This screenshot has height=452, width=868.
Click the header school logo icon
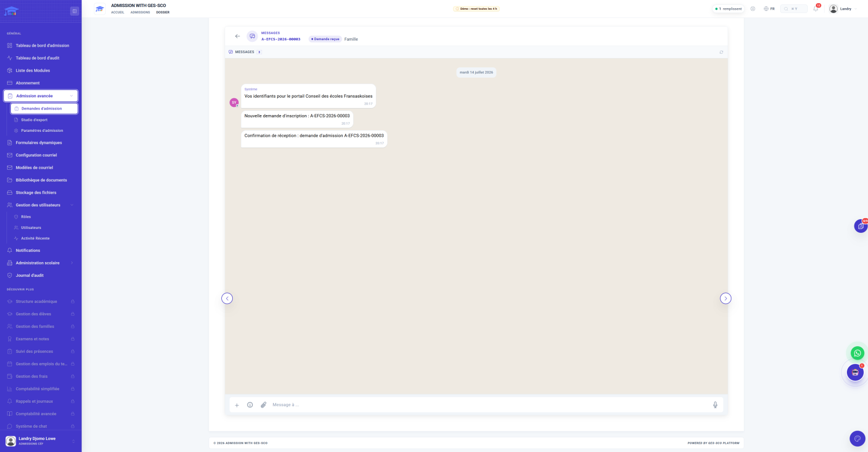[x=100, y=9]
